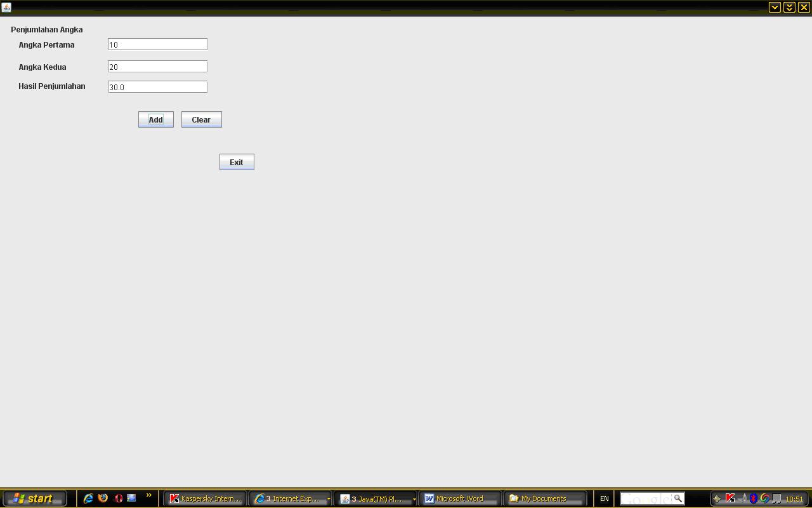Open the Windows start menu

35,498
